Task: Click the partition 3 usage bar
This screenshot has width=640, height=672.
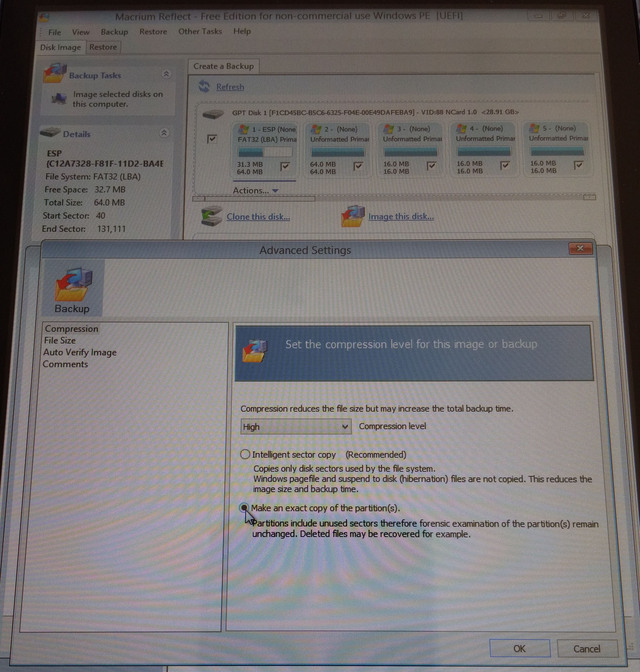Action: point(411,152)
